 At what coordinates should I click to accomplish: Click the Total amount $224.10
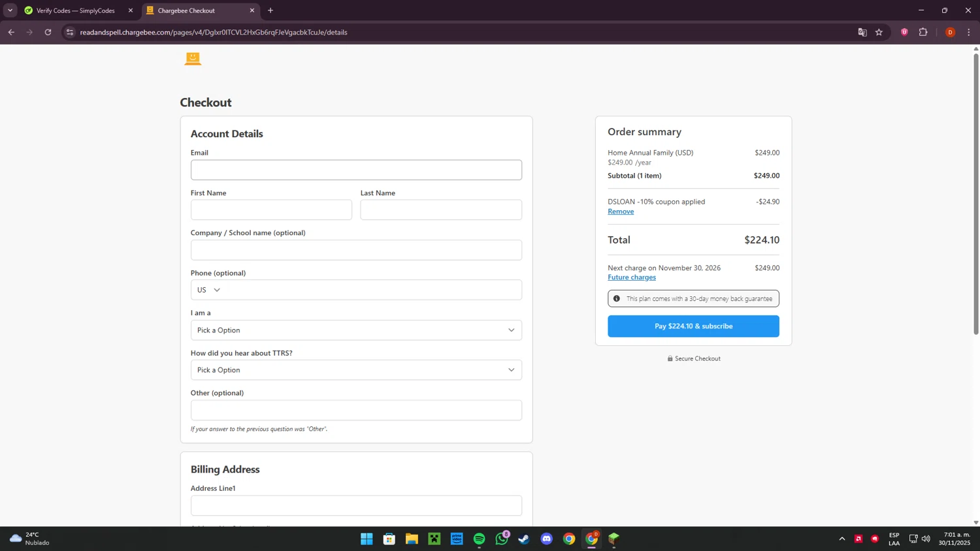762,240
